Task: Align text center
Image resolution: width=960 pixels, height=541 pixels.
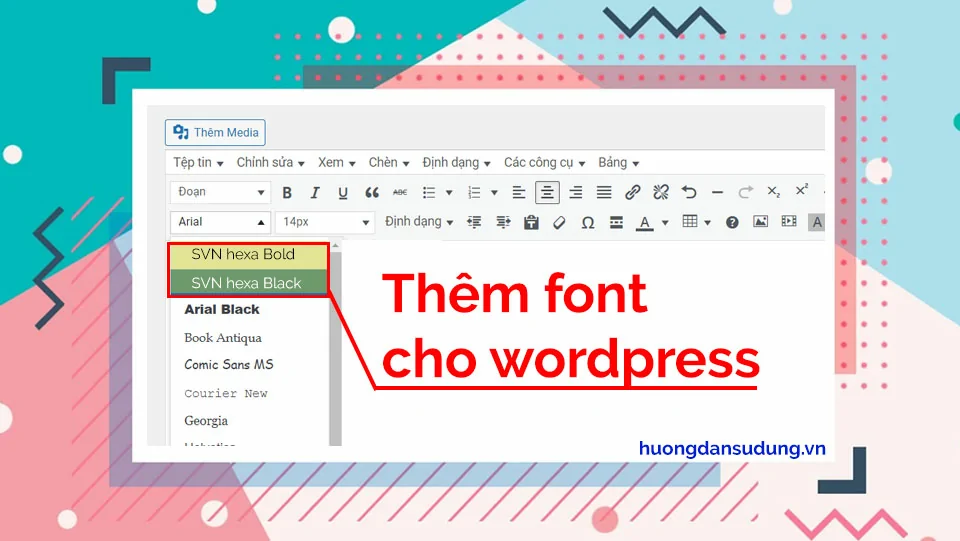Action: tap(547, 193)
